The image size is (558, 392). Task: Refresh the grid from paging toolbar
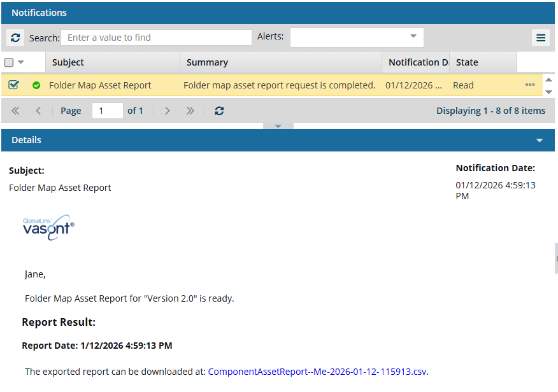[x=219, y=111]
